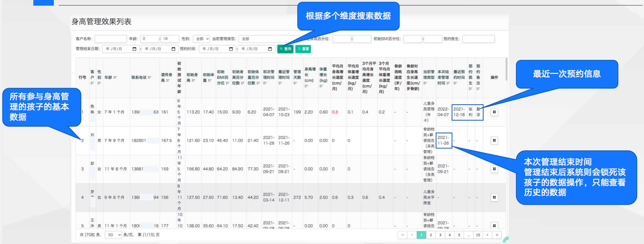Click the first 初始BMI百分位 input
This screenshot has height=244, width=644.
click(x=413, y=39)
